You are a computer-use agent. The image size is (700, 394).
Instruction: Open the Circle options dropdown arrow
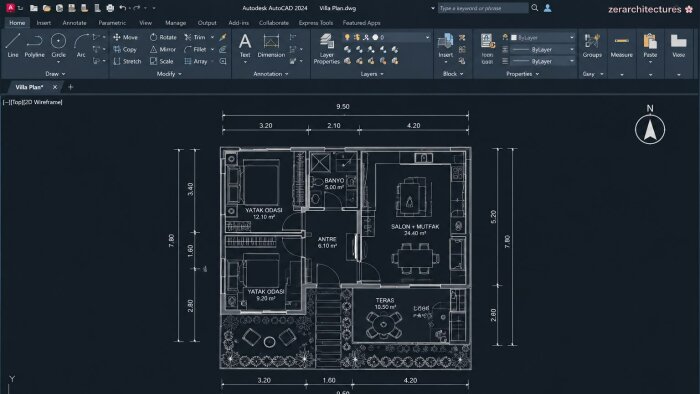click(x=58, y=62)
